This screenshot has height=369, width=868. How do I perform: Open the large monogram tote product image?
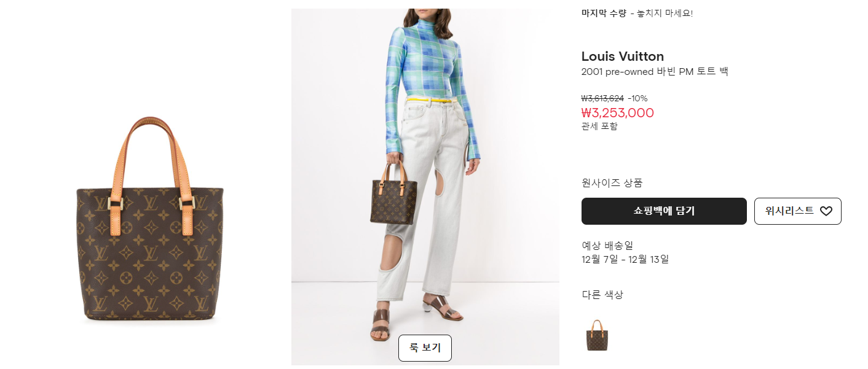150,219
